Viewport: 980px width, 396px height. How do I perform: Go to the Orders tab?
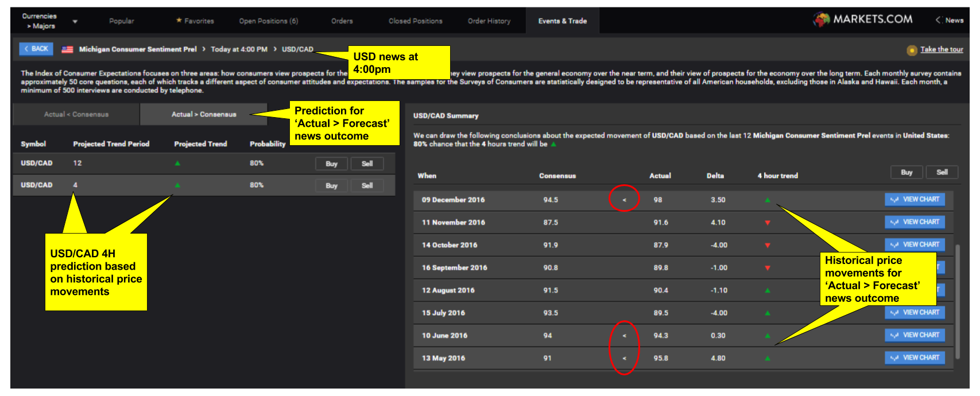342,21
